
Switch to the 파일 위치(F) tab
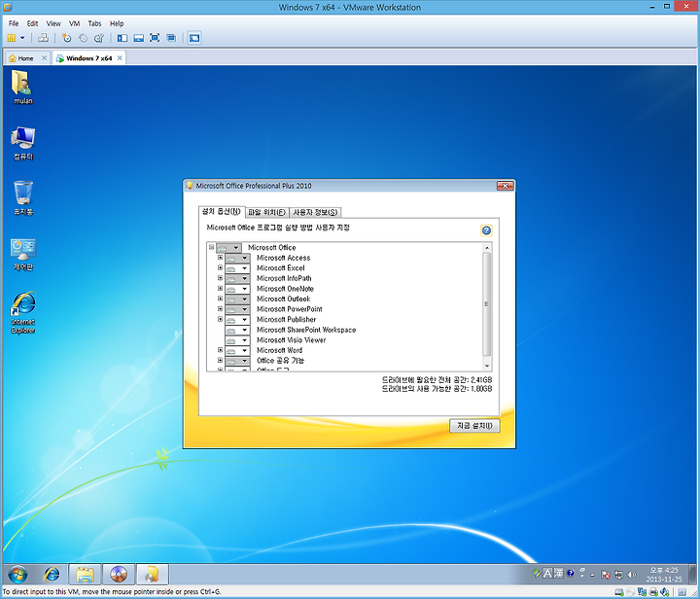(x=267, y=212)
